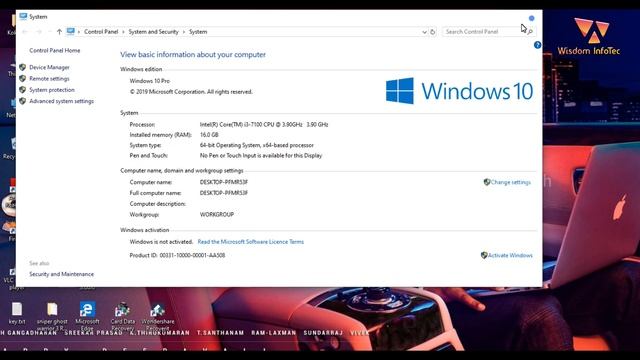Select the Microsoft Edge desktop shortcut
Screen dimensions: 640x360
tap(87, 316)
